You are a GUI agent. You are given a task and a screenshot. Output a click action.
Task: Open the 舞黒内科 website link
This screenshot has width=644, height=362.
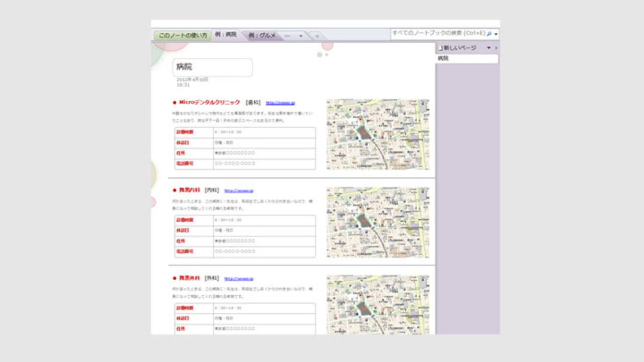coord(238,191)
